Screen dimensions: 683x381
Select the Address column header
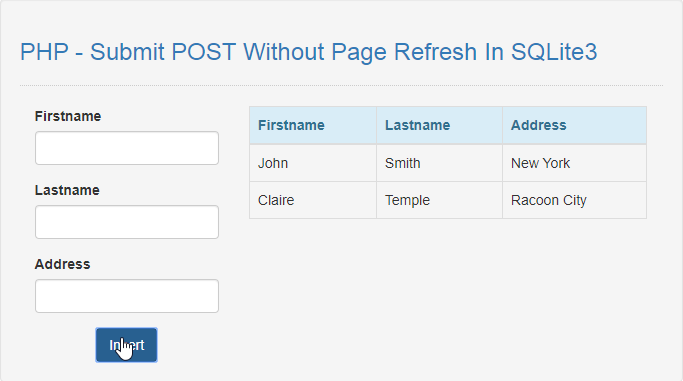tap(575, 125)
